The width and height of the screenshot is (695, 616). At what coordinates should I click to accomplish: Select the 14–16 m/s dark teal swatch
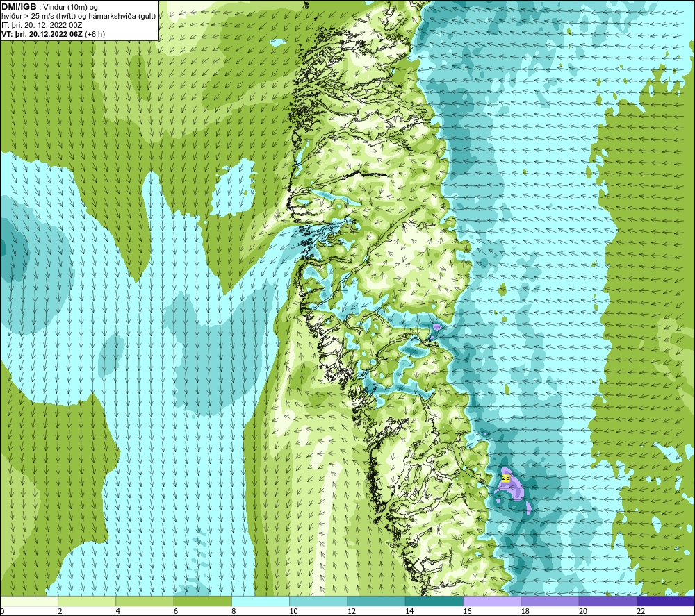click(x=434, y=601)
